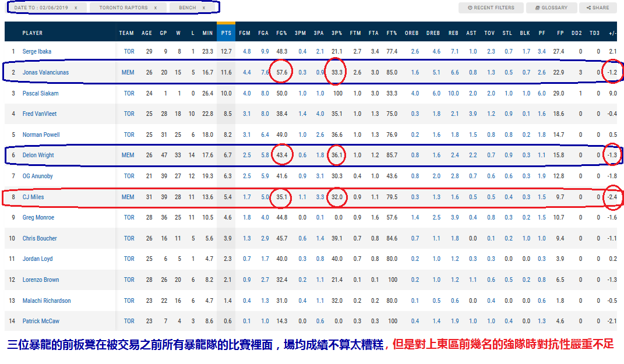The height and width of the screenshot is (364, 624).
Task: Select Serge Ibaka's FT% value 77.4
Action: click(392, 51)
